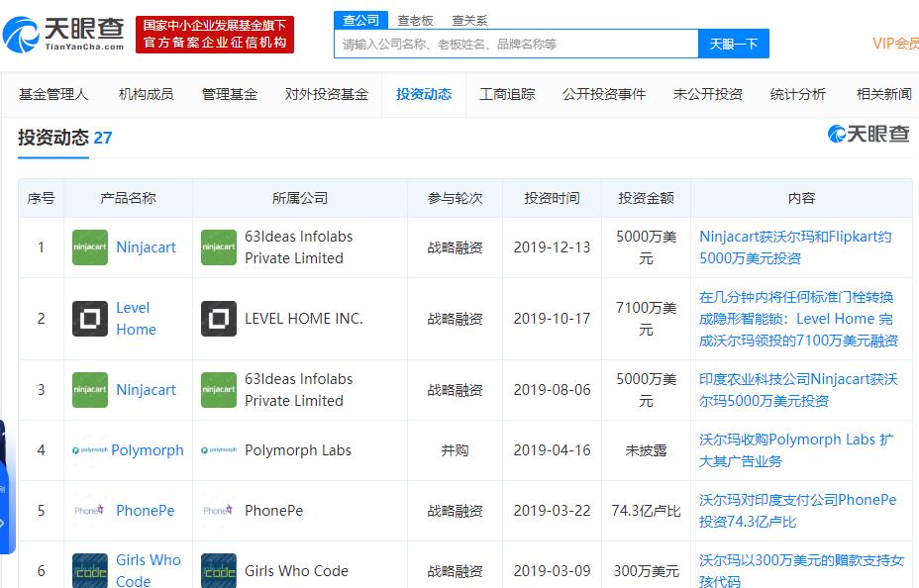The height and width of the screenshot is (588, 919).
Task: Open the PhonePe product link
Action: tap(146, 511)
